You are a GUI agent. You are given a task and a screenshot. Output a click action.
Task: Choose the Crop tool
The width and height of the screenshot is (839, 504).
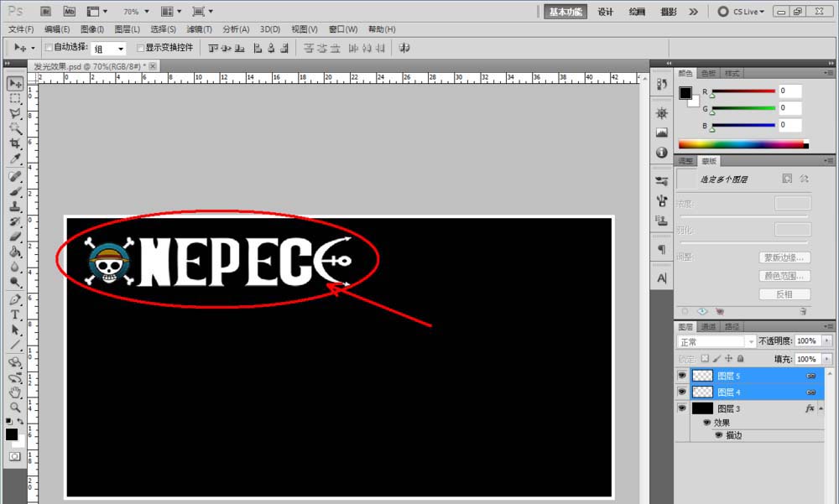(x=15, y=143)
